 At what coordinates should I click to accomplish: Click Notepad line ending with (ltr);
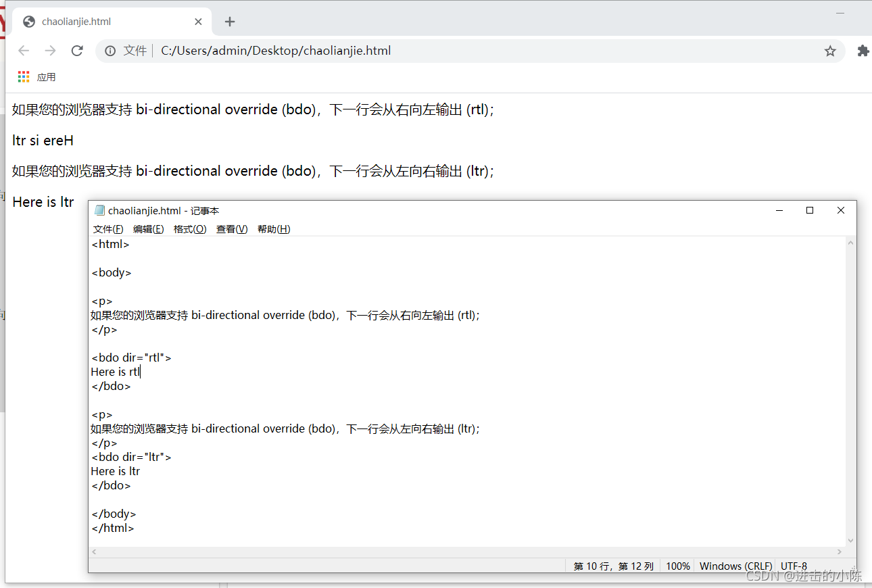click(285, 428)
